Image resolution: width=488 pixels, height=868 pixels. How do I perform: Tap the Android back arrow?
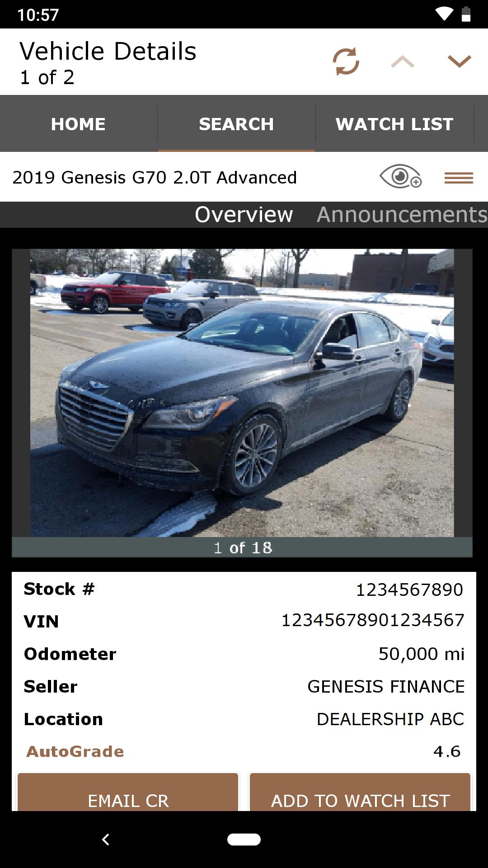point(106,840)
